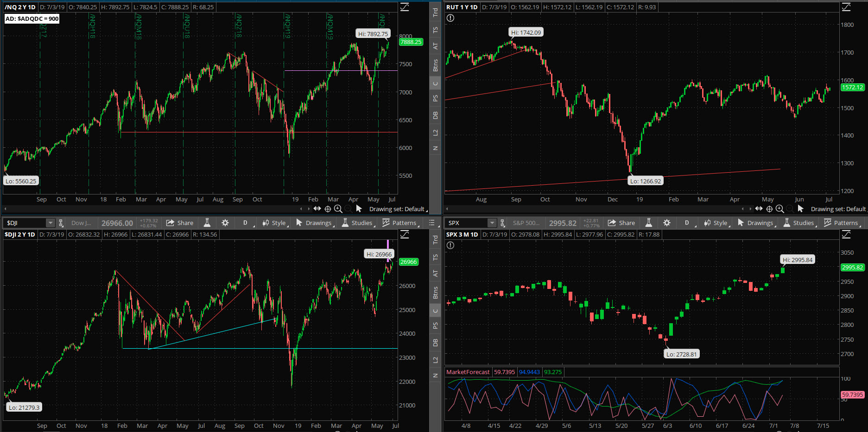Toggle N side tab beside /NQ chart
The width and height of the screenshot is (868, 432).
[x=435, y=148]
